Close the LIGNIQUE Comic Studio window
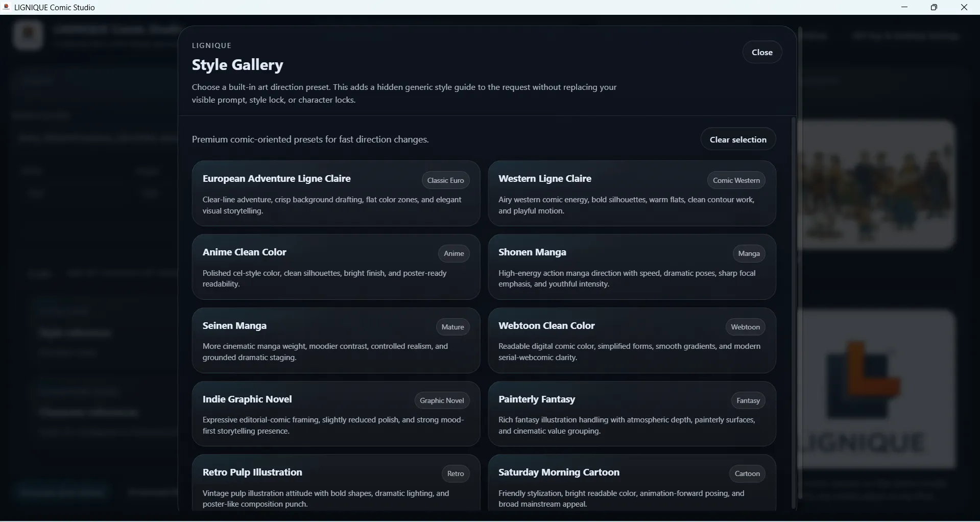 pyautogui.click(x=964, y=7)
